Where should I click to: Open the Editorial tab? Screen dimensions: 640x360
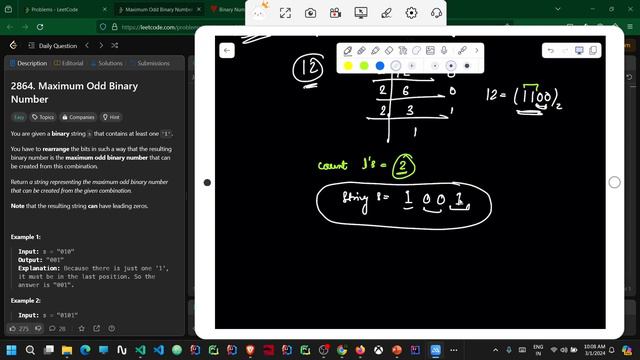69,63
